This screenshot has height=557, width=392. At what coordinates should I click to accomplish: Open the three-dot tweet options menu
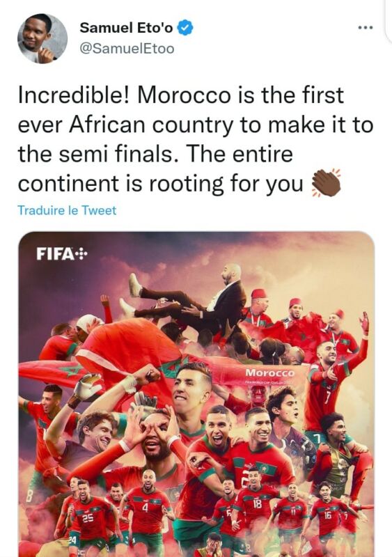366,28
